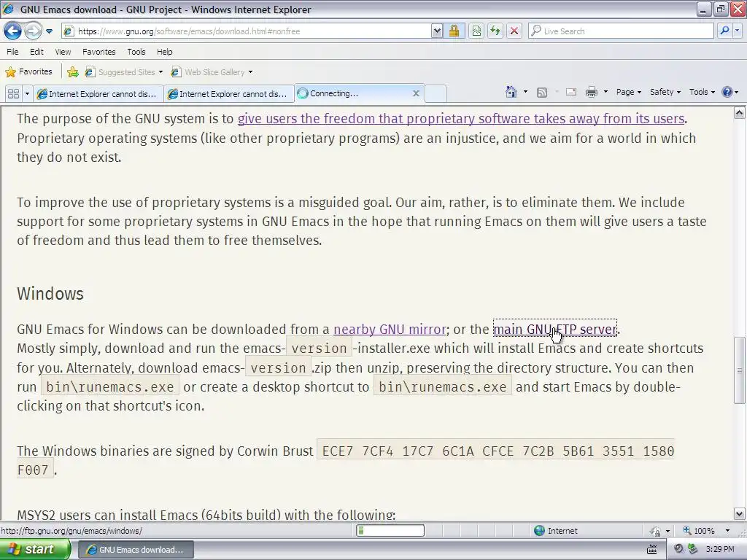This screenshot has width=747, height=560.
Task: Click the Internet zone globe icon
Action: [x=539, y=531]
